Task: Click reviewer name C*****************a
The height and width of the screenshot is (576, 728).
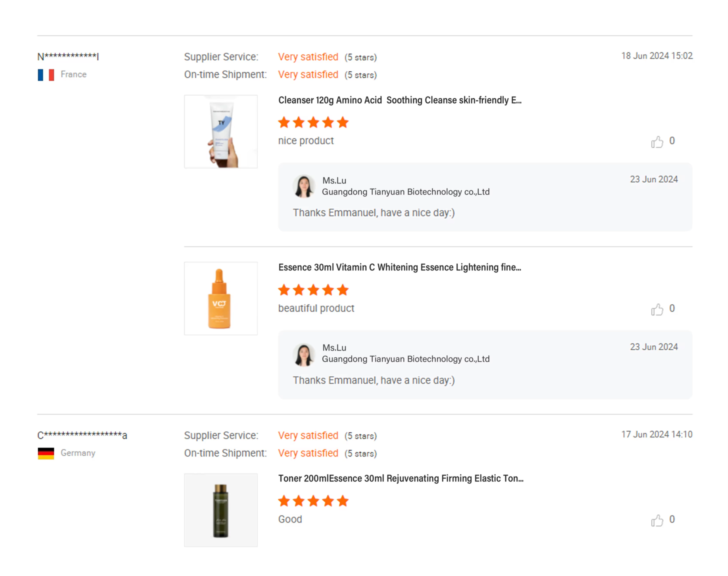Action: [82, 435]
